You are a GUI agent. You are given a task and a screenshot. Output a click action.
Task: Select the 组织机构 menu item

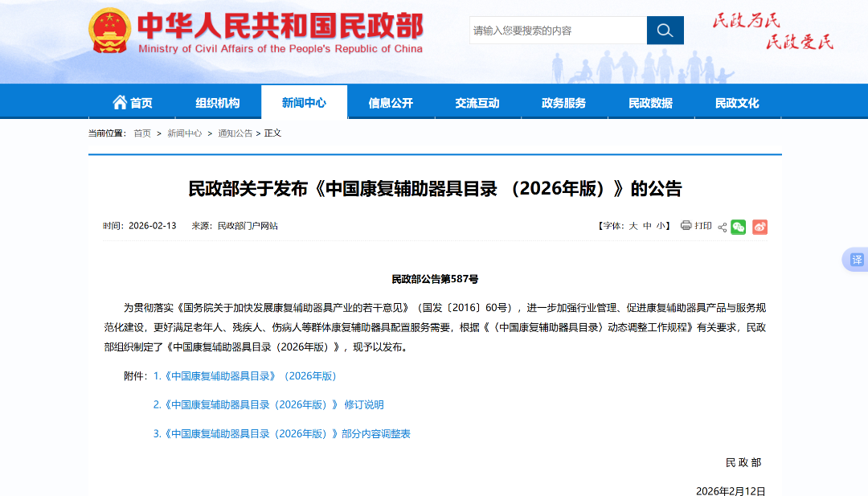pyautogui.click(x=218, y=102)
